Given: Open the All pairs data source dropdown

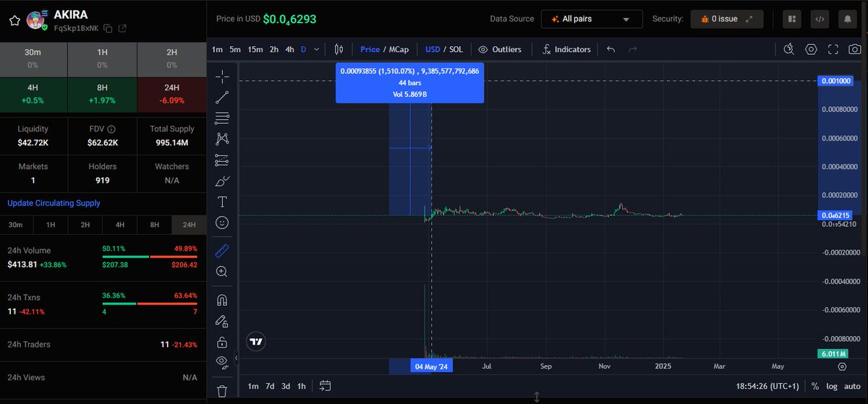Looking at the screenshot, I should coord(592,19).
